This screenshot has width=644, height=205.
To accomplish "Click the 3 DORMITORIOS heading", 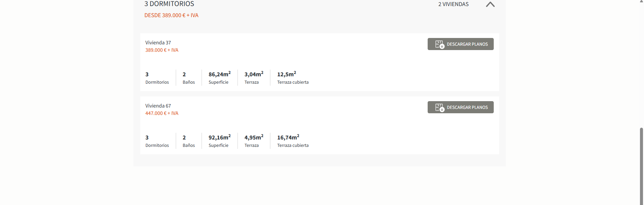I will 169,4.
